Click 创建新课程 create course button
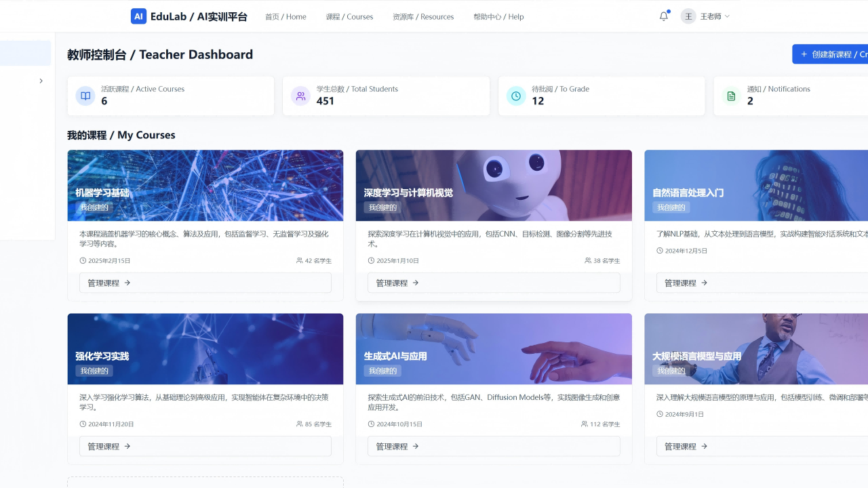868x488 pixels. [x=830, y=54]
